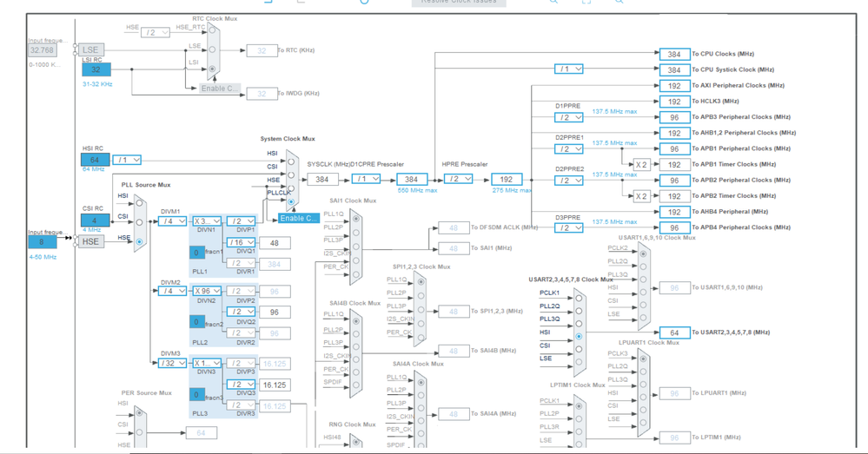The image size is (868, 454).
Task: Click the fracn1 value field in PLL1
Action: coord(197,253)
